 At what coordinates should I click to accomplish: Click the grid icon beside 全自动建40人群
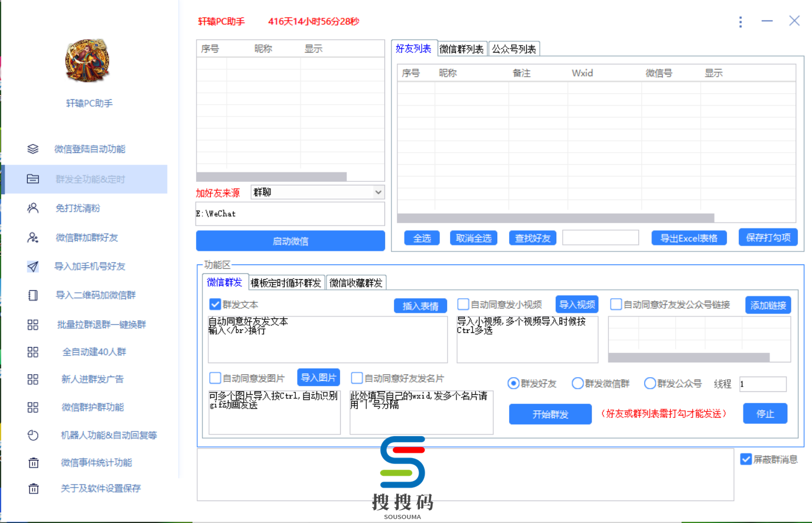coord(33,352)
